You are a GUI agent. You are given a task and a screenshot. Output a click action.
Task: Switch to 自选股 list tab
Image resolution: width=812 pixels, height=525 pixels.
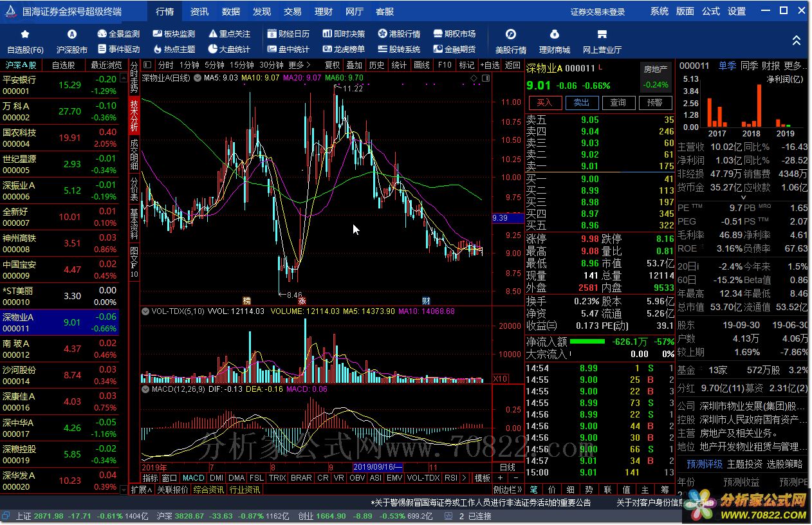(63, 65)
